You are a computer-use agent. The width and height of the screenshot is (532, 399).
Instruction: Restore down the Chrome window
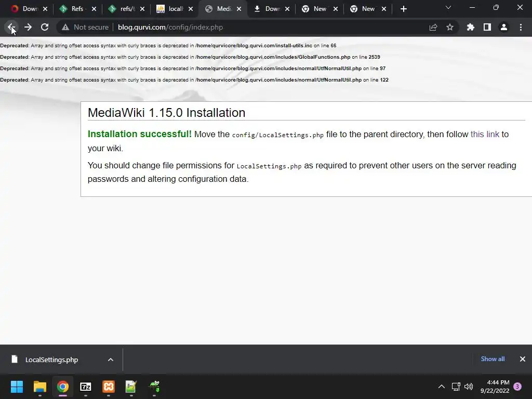click(496, 7)
